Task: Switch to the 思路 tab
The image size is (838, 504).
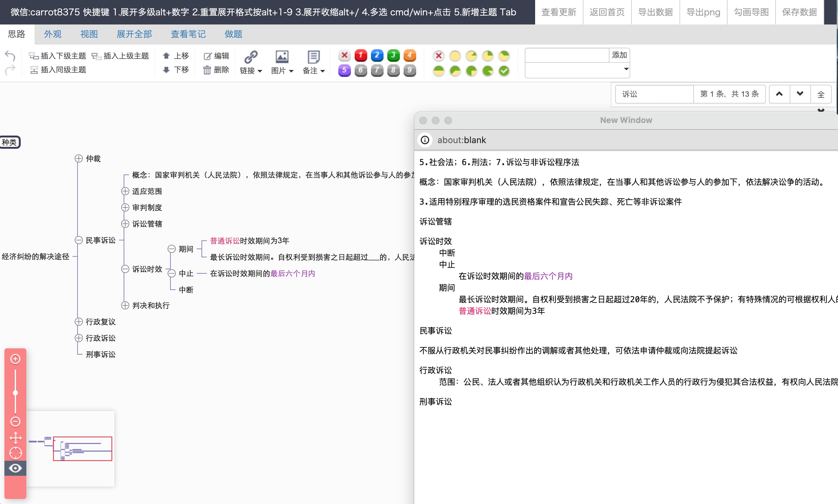Action: pos(17,34)
